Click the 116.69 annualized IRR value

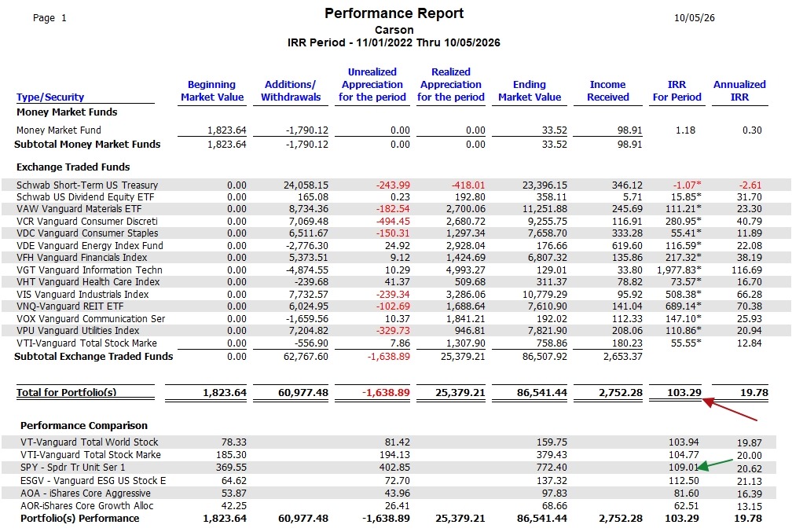point(746,270)
